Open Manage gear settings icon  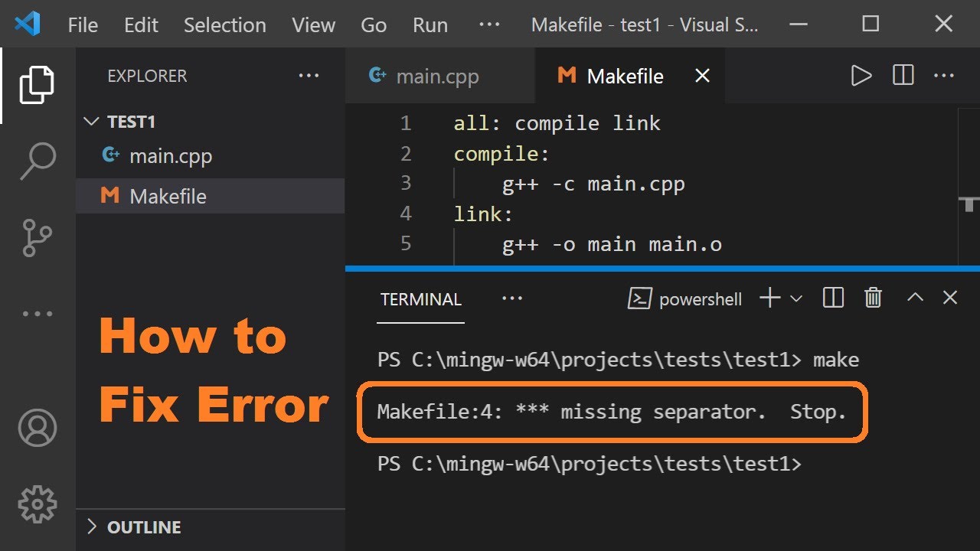click(38, 504)
